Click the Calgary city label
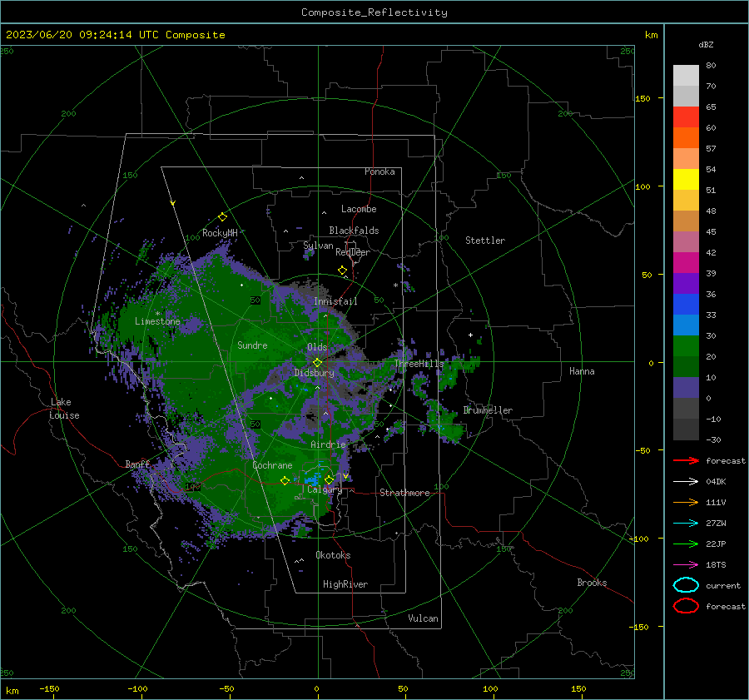Viewport: 749px width, 700px height. pyautogui.click(x=325, y=489)
